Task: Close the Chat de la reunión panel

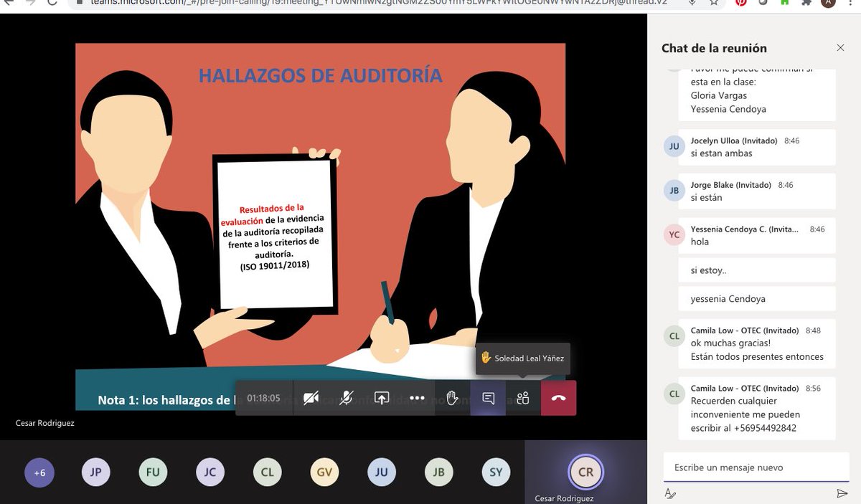Action: click(x=840, y=48)
